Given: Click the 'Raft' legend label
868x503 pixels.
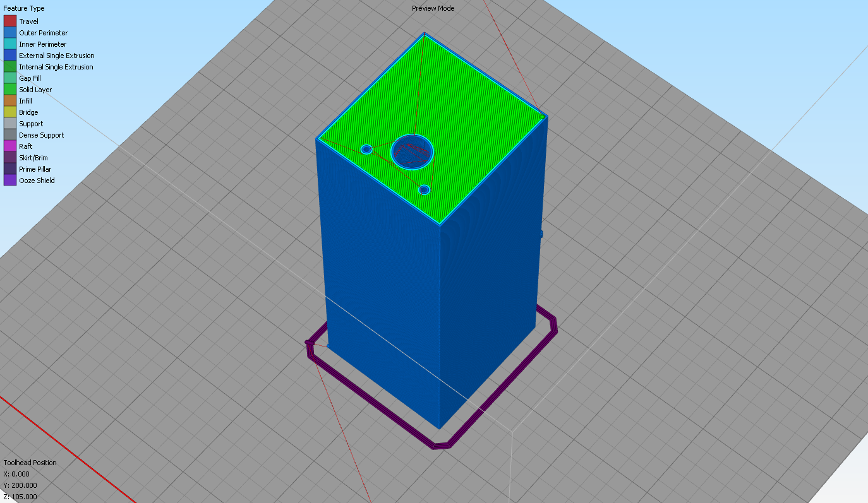Looking at the screenshot, I should pos(25,146).
